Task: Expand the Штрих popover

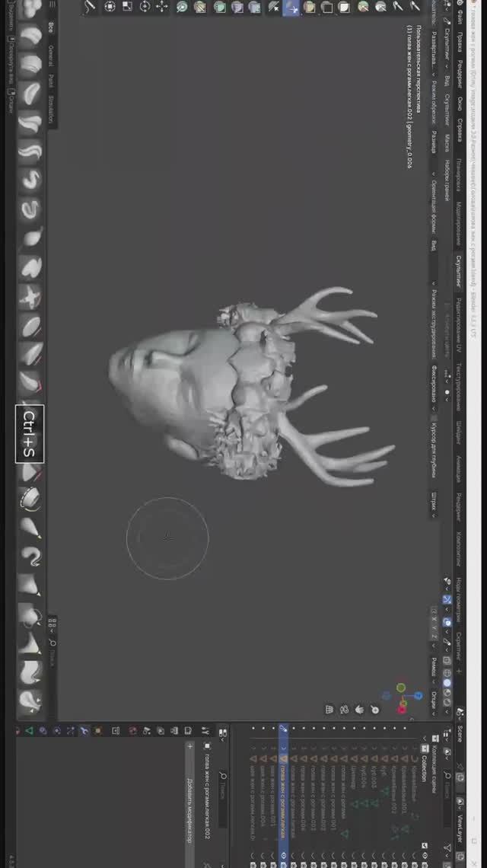Action: coord(434,504)
